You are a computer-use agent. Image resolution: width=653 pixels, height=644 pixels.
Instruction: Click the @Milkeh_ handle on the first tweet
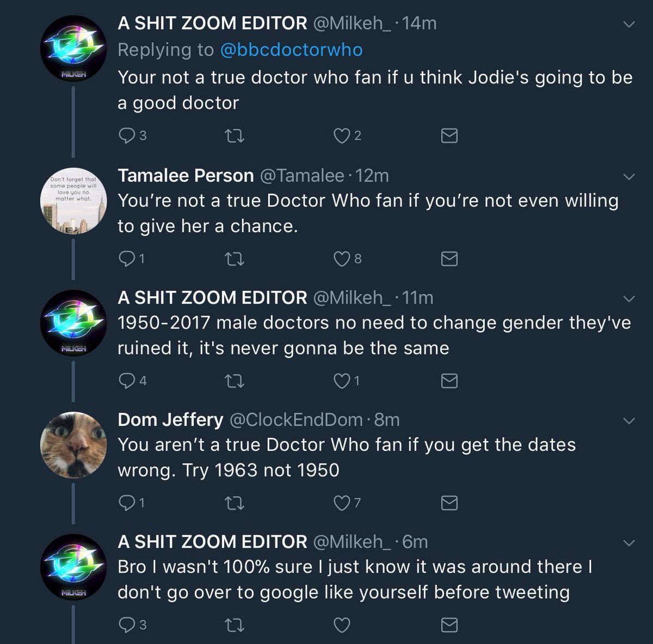(x=351, y=23)
